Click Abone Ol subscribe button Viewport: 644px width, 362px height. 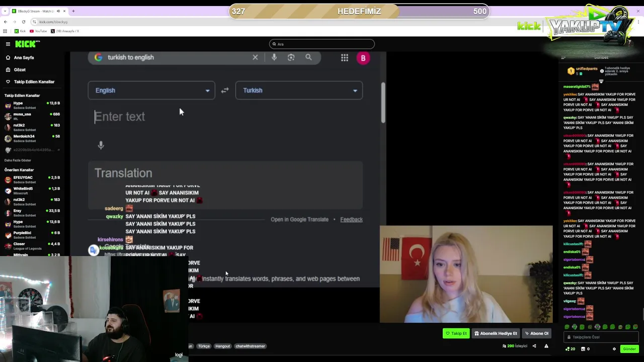pos(536,333)
